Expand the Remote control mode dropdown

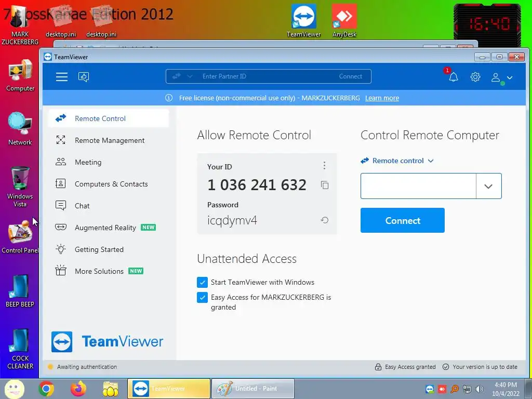coord(397,161)
